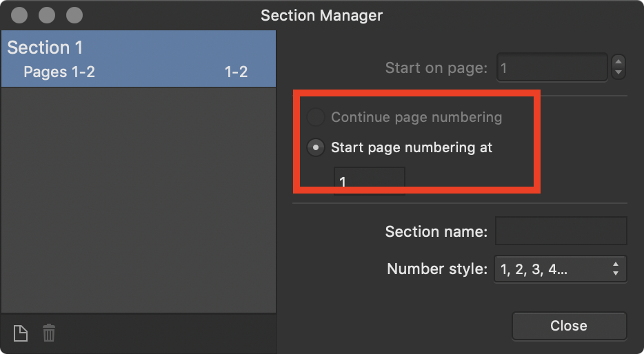Click the zoom window button in title bar
Viewport: 644px width, 354px height.
coord(74,15)
